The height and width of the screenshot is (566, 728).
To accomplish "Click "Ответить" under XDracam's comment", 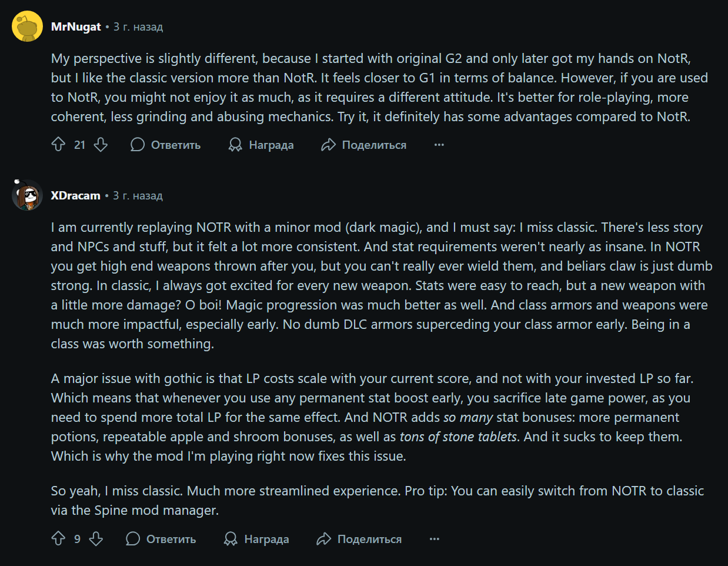I will tap(171, 539).
